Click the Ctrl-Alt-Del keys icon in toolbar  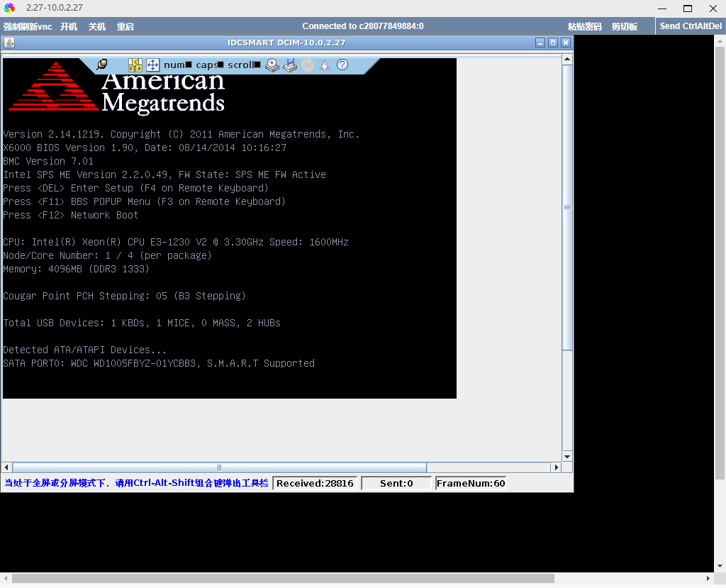135,65
